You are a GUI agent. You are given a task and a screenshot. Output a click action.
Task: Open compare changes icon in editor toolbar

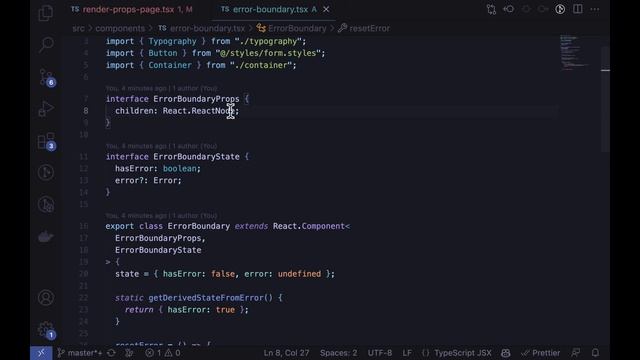491,9
